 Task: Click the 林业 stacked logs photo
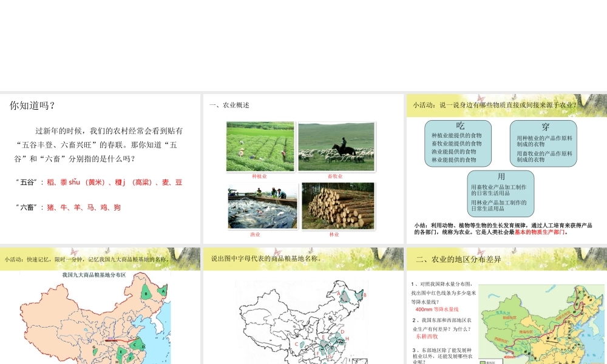pyautogui.click(x=338, y=206)
